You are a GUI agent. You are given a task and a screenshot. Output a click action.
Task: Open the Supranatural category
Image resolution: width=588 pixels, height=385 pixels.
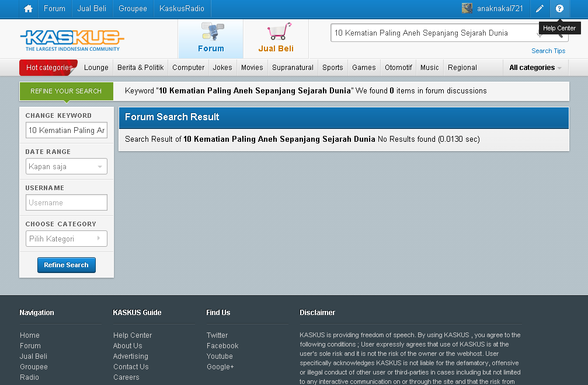tap(293, 68)
